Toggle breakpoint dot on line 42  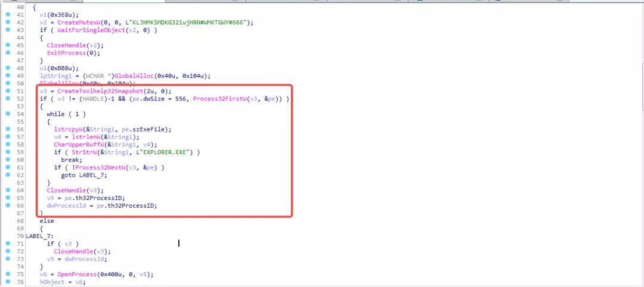point(8,22)
